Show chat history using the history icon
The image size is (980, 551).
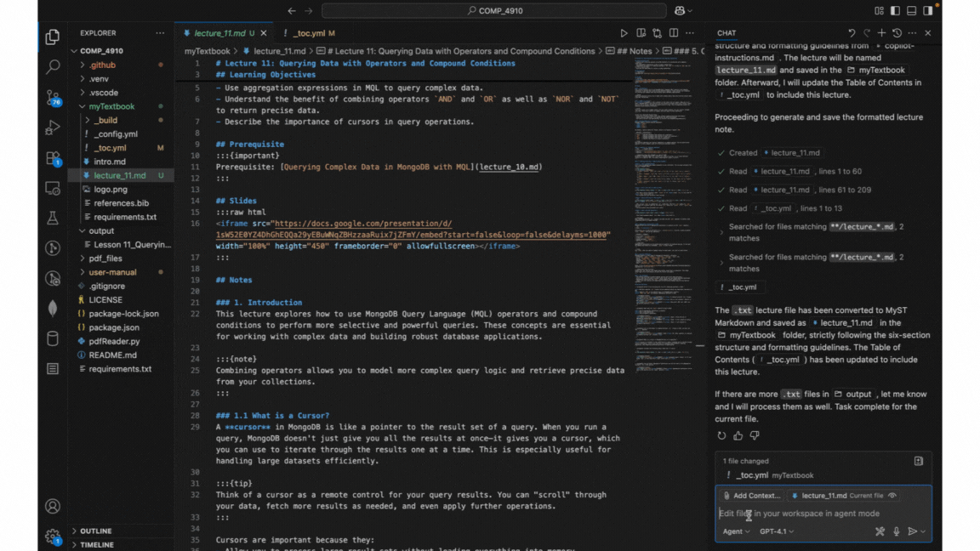pyautogui.click(x=897, y=32)
